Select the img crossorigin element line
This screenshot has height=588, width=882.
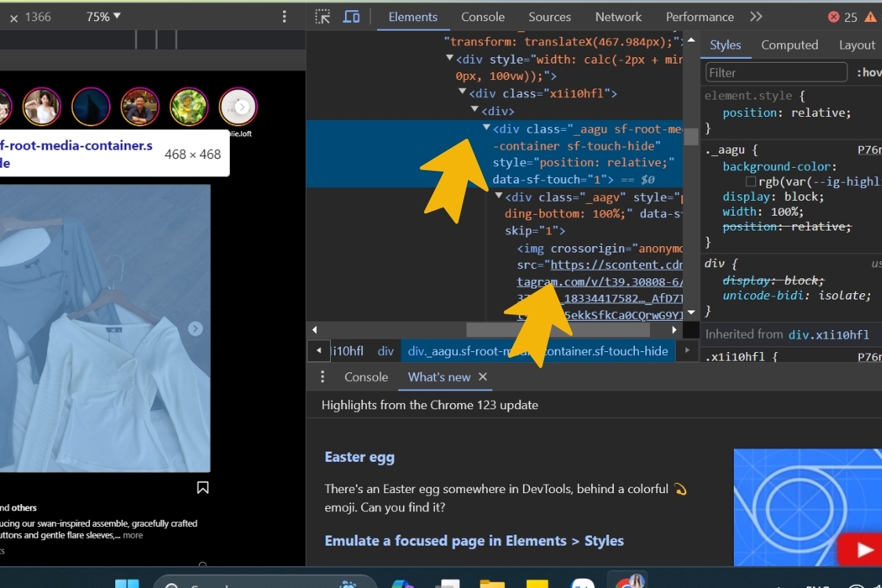coord(600,249)
